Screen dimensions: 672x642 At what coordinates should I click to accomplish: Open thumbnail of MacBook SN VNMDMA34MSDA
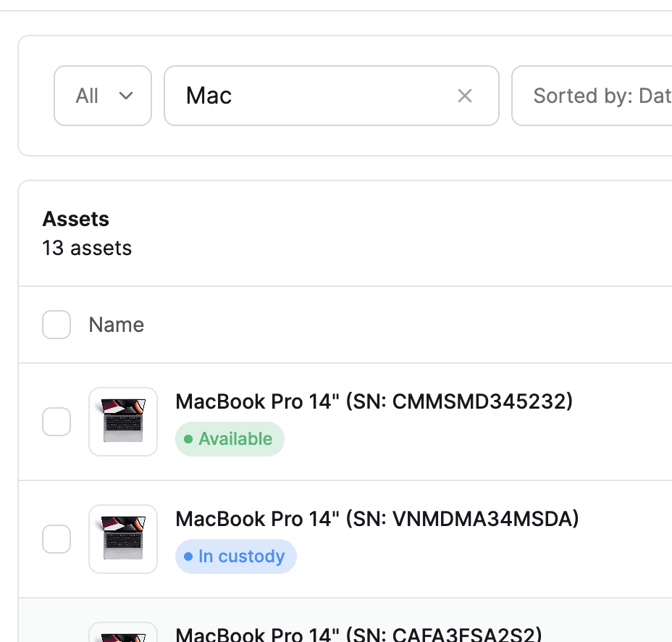(x=123, y=539)
